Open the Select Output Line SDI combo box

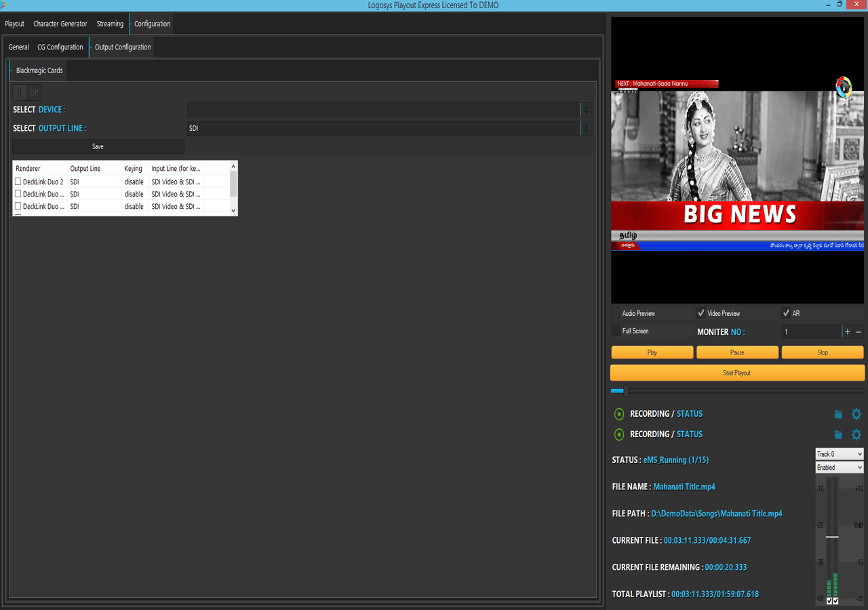pyautogui.click(x=388, y=128)
